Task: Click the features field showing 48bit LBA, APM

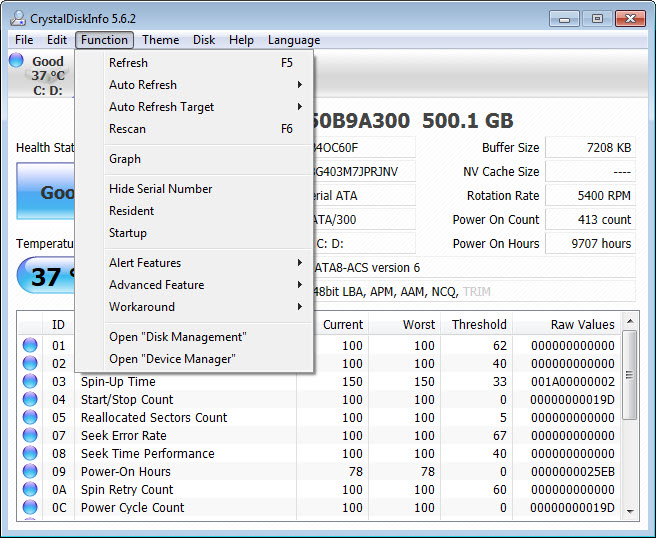Action: tap(474, 291)
